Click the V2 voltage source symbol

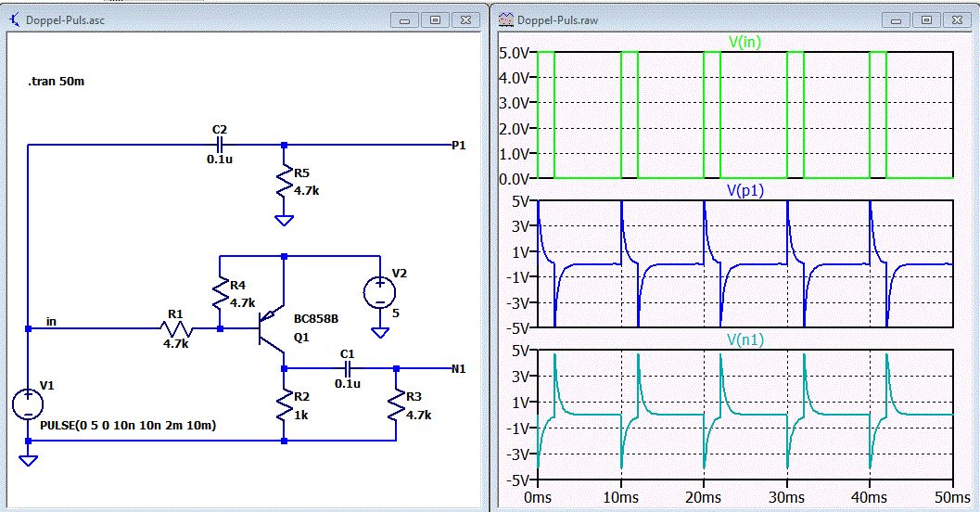(379, 292)
